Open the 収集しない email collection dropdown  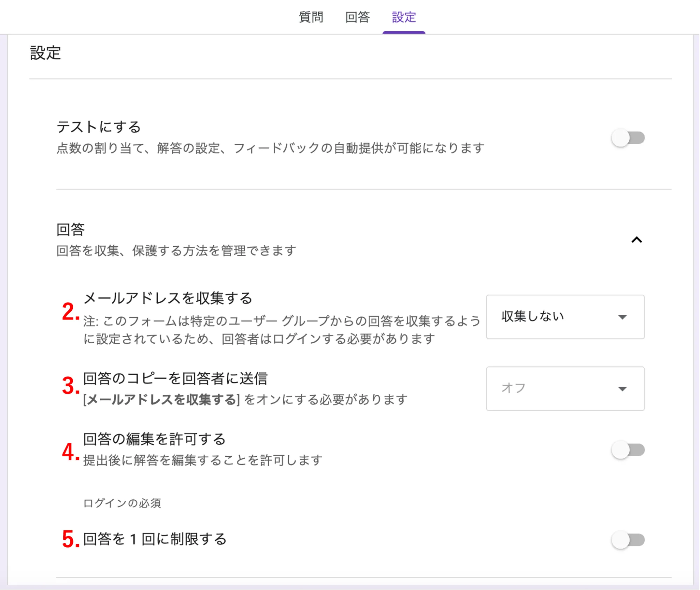(x=564, y=317)
